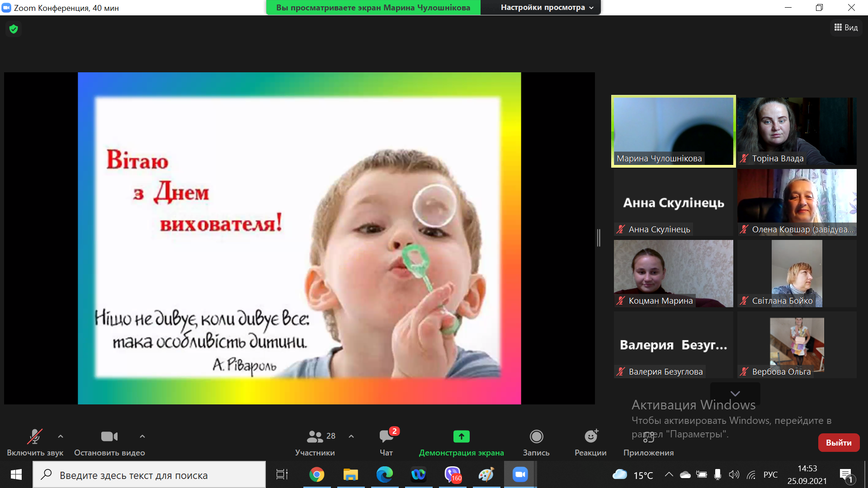Select Вербова Ольга video tile
This screenshot has height=488, width=868.
797,345
